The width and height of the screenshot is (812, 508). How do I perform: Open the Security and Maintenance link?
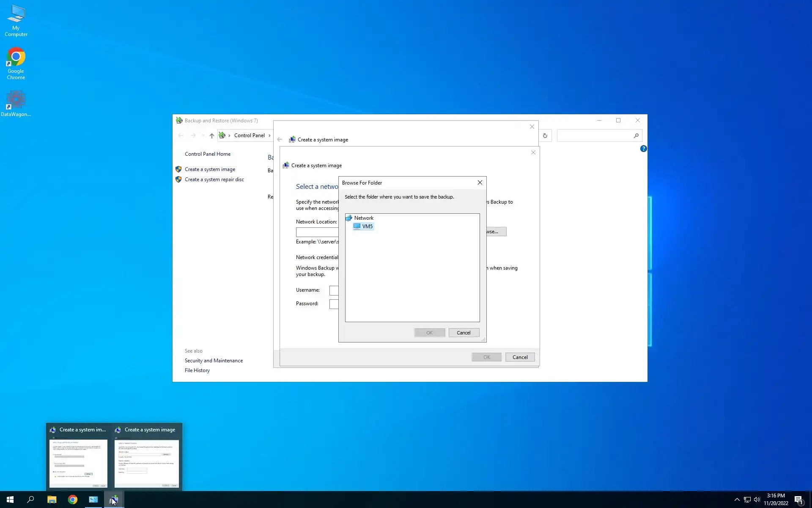coord(214,361)
